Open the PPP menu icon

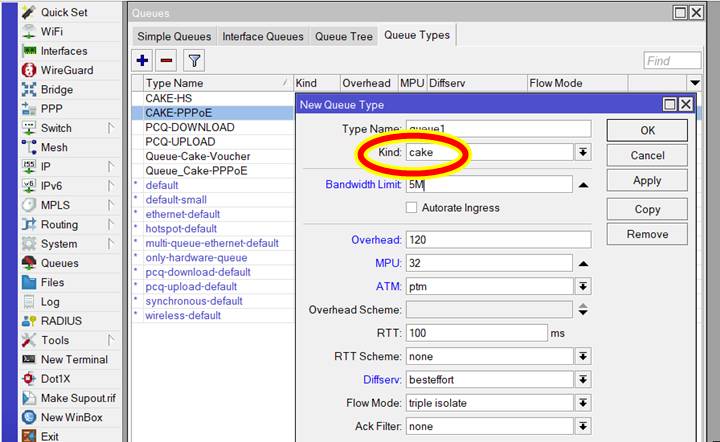pyautogui.click(x=29, y=109)
